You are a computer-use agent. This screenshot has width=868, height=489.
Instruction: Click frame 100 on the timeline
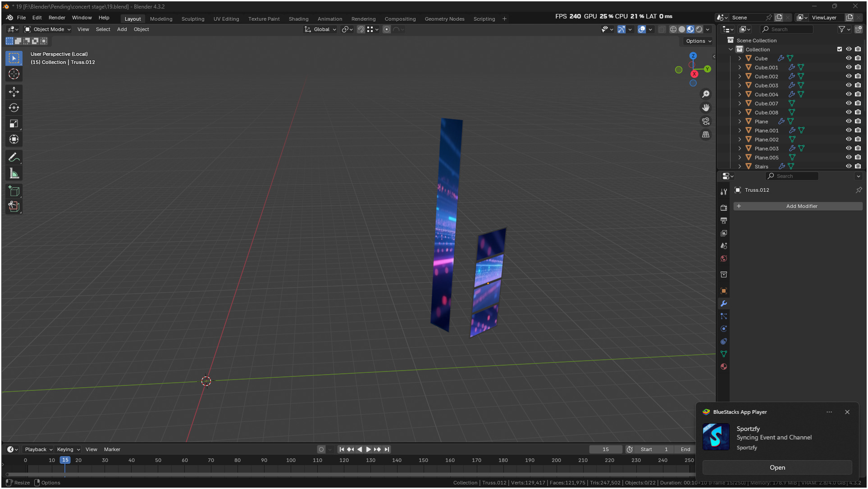pos(291,461)
